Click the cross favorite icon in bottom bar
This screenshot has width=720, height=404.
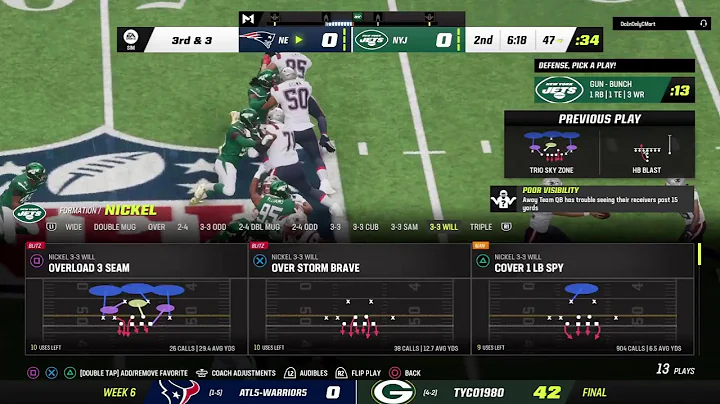coord(51,373)
